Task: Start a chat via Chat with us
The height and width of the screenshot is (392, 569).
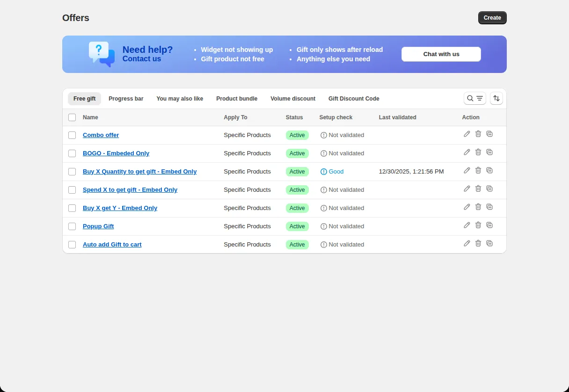Action: [441, 54]
